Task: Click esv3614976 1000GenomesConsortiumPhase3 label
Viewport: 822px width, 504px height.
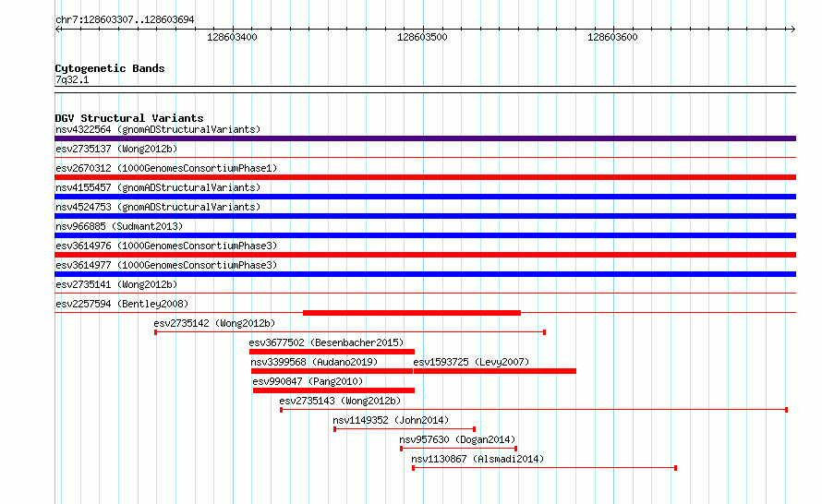Action: pyautogui.click(x=166, y=246)
